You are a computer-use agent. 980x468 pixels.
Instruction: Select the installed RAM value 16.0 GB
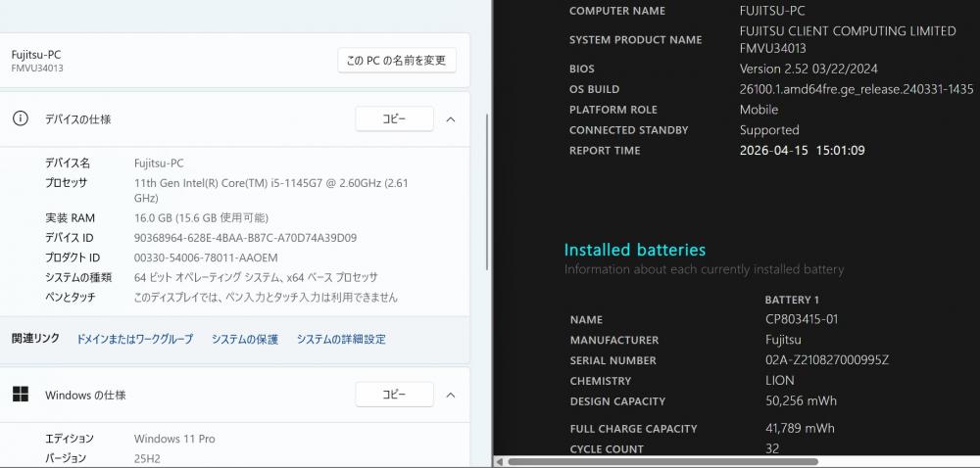(201, 217)
